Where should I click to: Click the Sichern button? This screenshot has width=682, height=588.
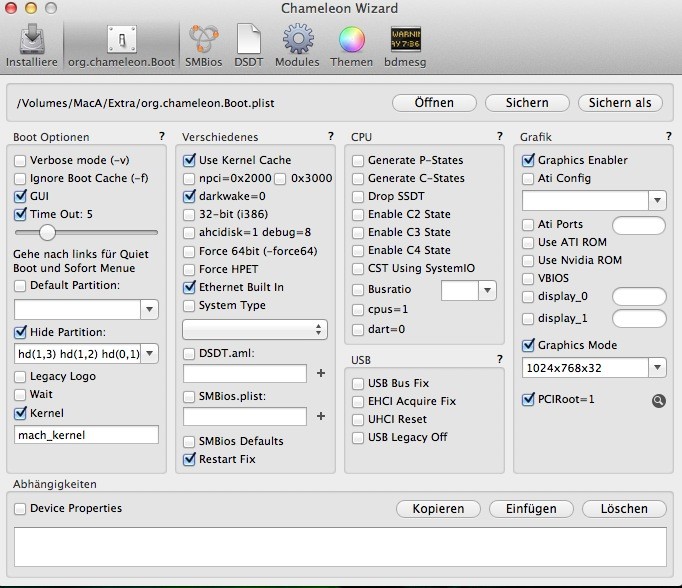526,103
